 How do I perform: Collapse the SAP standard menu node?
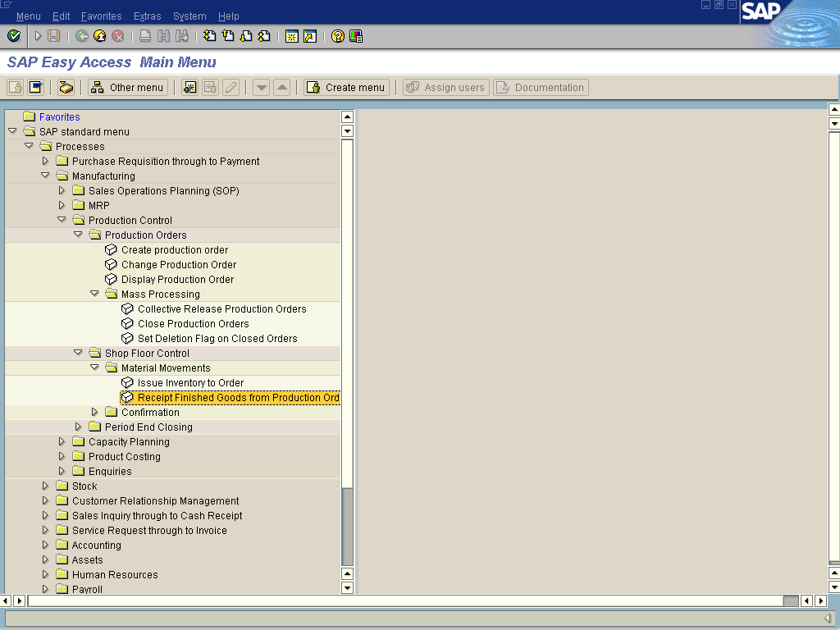click(12, 131)
